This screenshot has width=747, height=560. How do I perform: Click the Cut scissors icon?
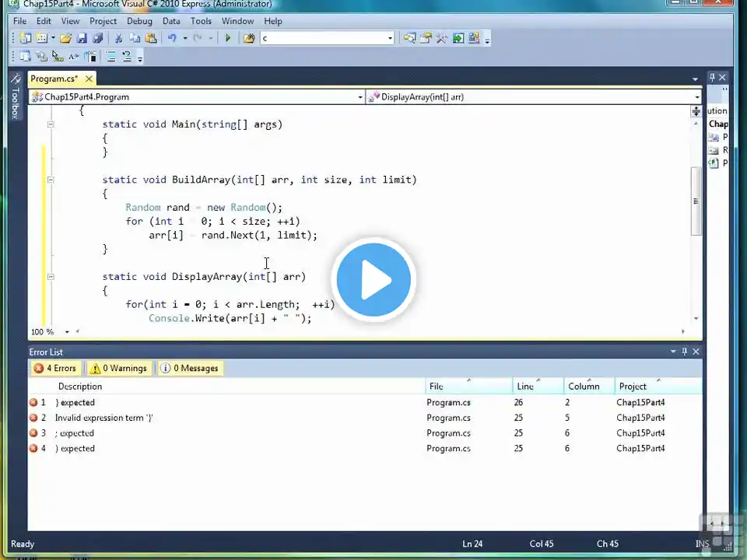[118, 38]
